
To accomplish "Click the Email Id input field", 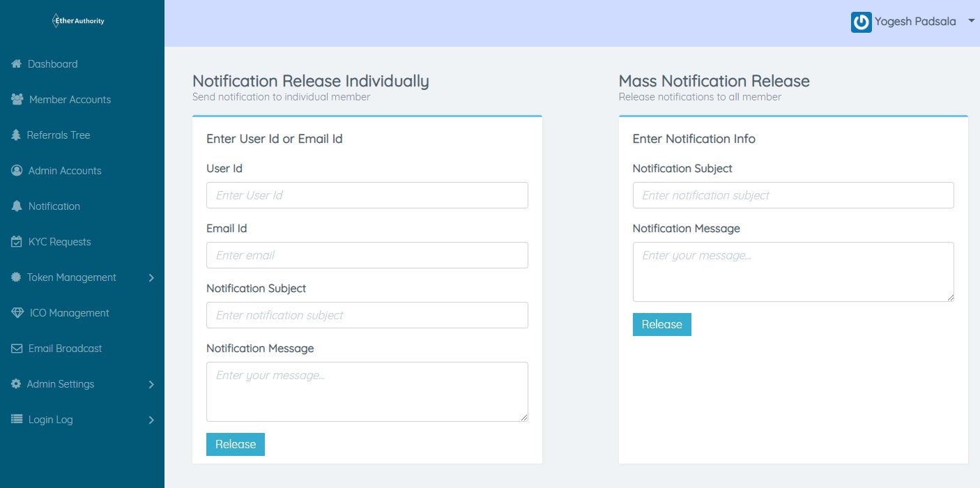I will pos(367,255).
